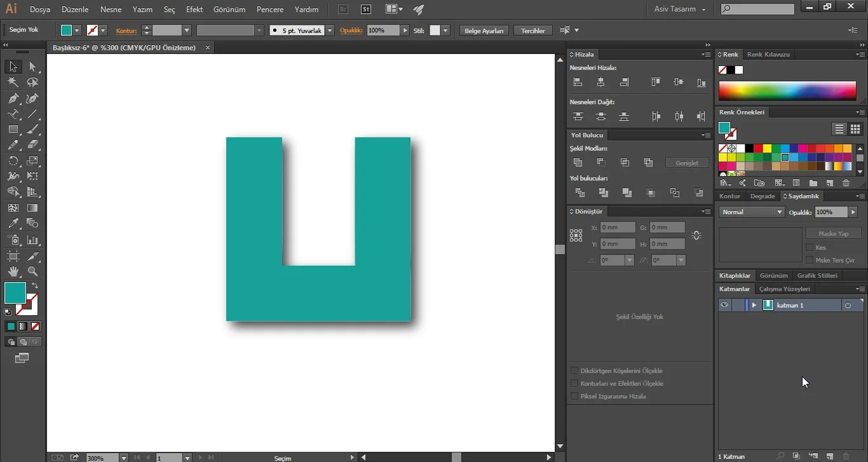Open zoom level 300% dropdown arrow
Viewport: 868px width, 462px height.
[123, 458]
